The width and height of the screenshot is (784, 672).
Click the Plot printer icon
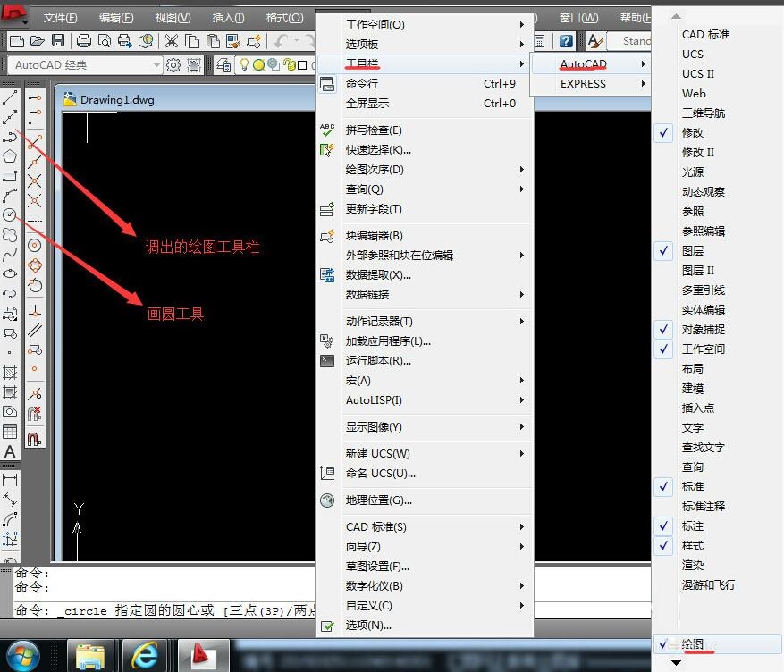click(83, 41)
